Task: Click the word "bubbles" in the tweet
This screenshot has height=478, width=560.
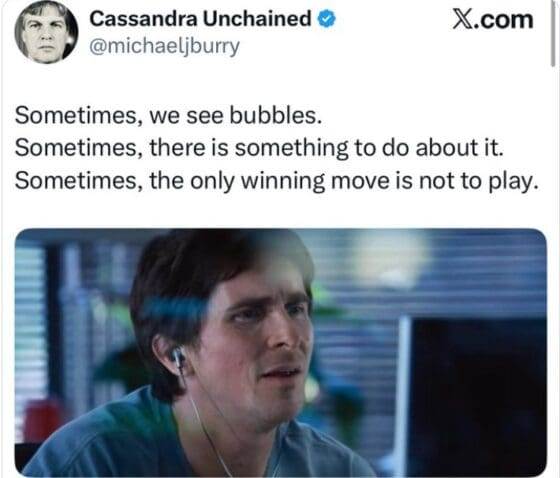Action: click(273, 116)
